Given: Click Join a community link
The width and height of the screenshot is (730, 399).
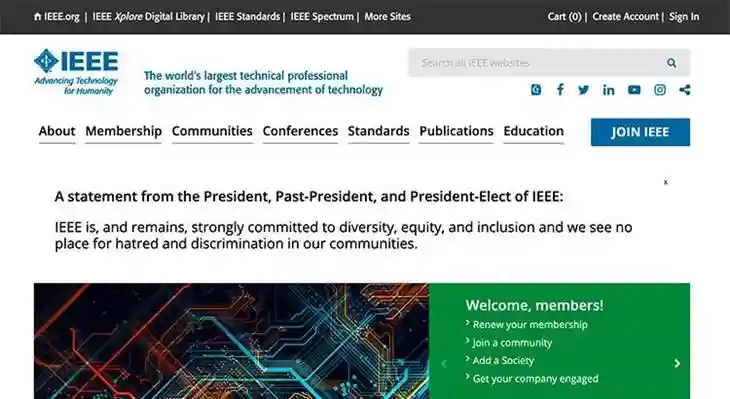Looking at the screenshot, I should tap(512, 343).
